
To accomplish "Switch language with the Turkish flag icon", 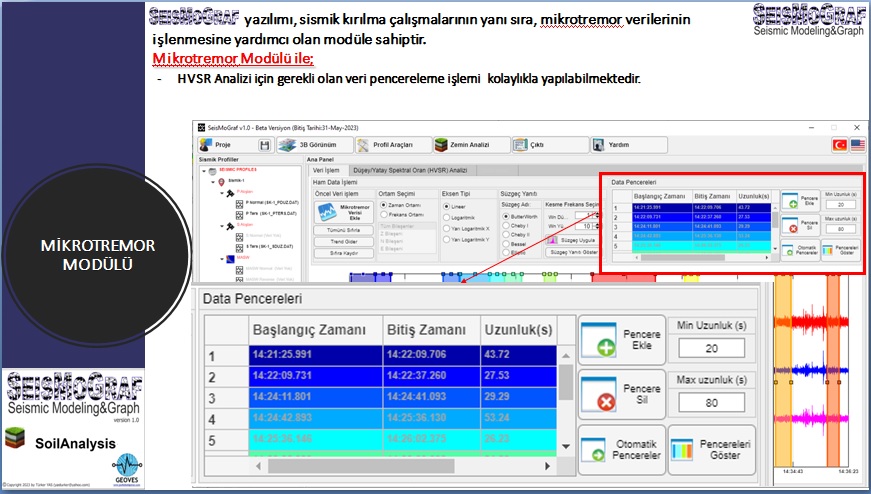I will pyautogui.click(x=839, y=145).
